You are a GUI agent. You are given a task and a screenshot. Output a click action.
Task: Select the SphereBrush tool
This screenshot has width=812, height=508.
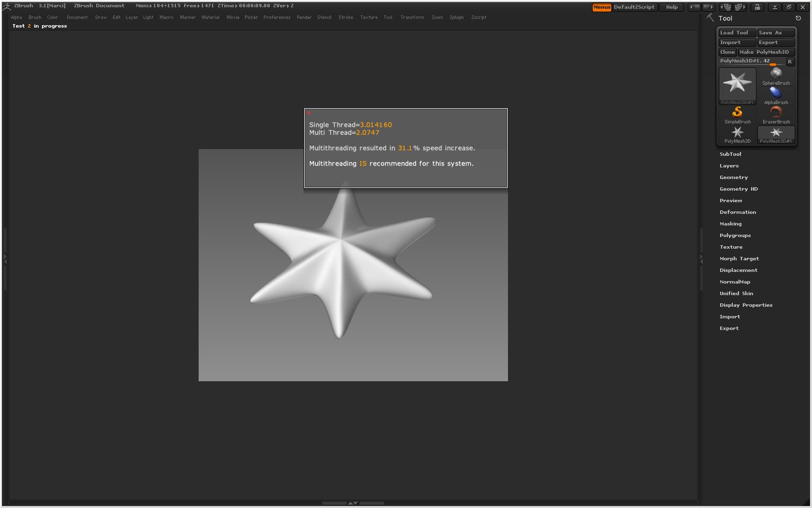point(776,75)
